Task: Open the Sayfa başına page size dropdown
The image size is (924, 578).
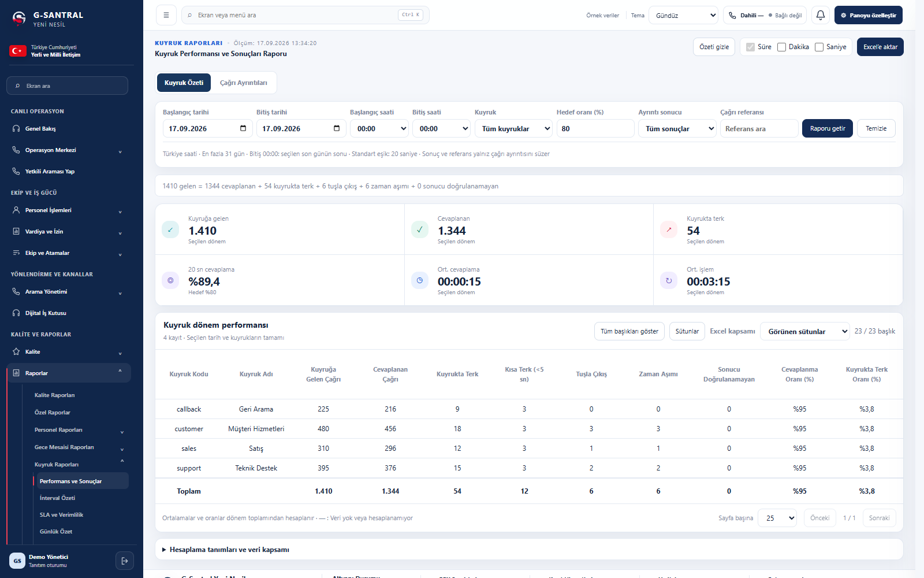Action: pos(777,518)
